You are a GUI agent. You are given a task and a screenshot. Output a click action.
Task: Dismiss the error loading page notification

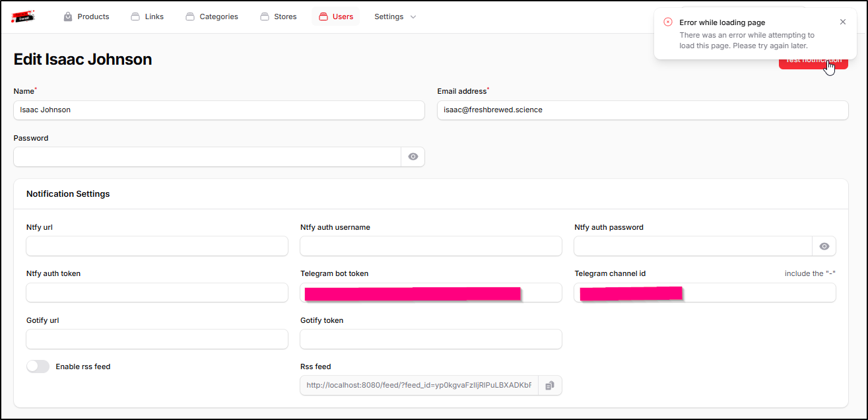click(x=842, y=22)
